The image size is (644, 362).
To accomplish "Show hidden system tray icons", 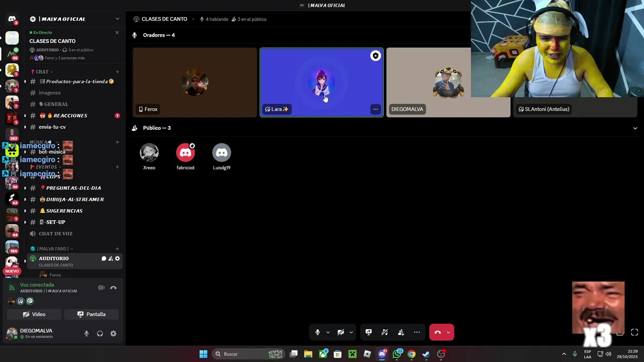I will [564, 354].
